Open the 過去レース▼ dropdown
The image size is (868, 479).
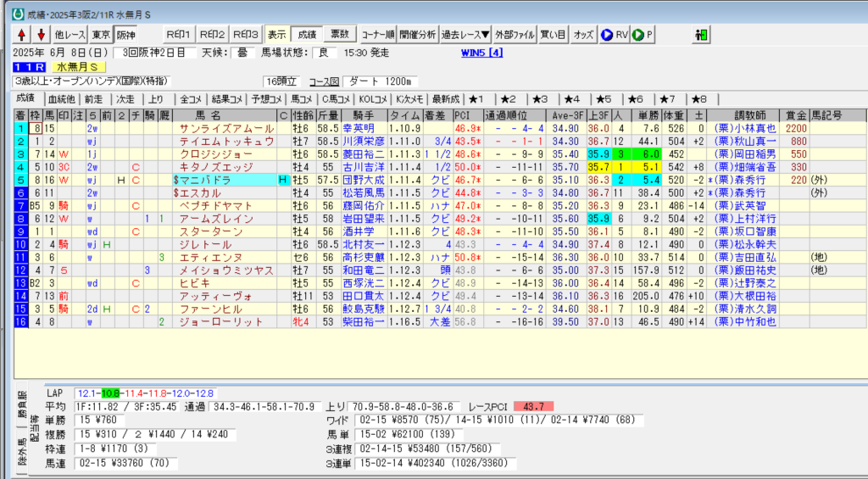pyautogui.click(x=467, y=35)
